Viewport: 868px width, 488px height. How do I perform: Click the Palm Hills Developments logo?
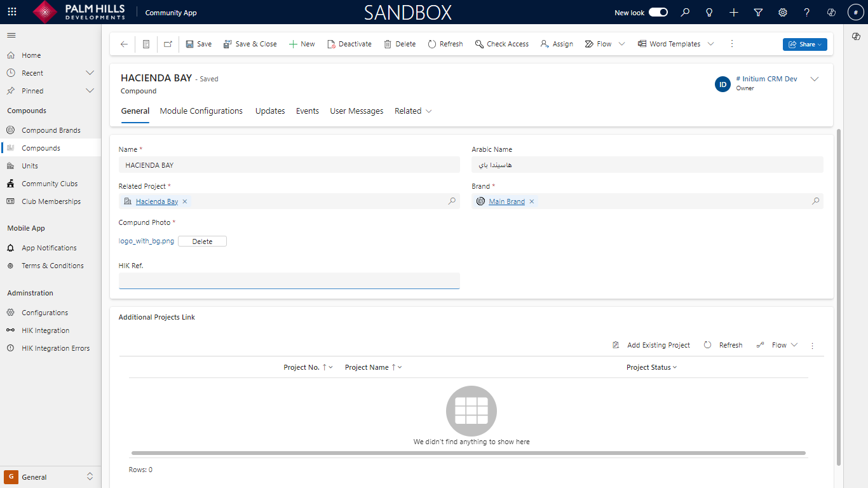[78, 12]
